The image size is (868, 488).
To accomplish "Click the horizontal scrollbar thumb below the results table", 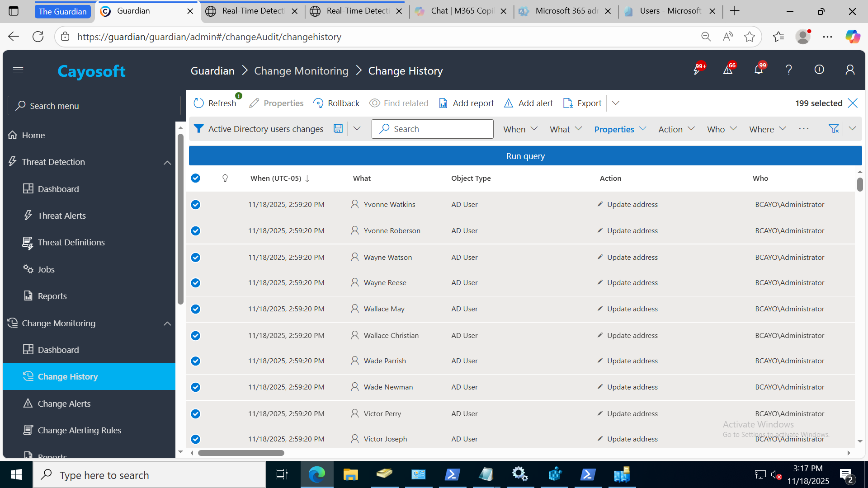I will coord(241,453).
